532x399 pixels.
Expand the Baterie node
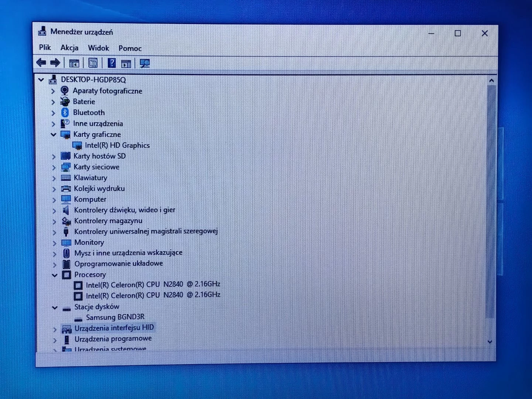click(x=53, y=102)
